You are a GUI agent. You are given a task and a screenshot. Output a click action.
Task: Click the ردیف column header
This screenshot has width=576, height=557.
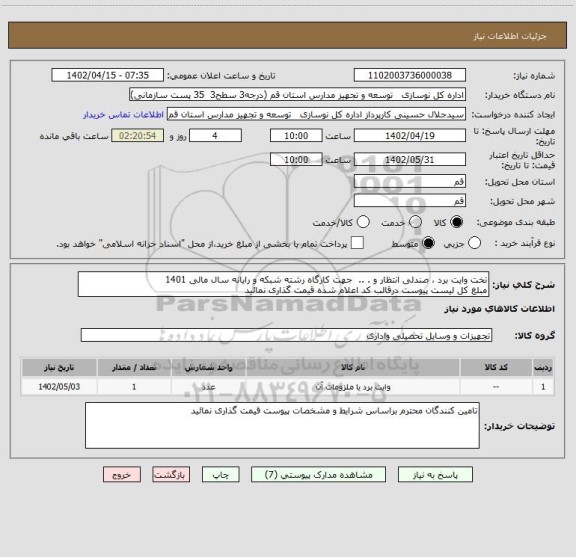(543, 367)
